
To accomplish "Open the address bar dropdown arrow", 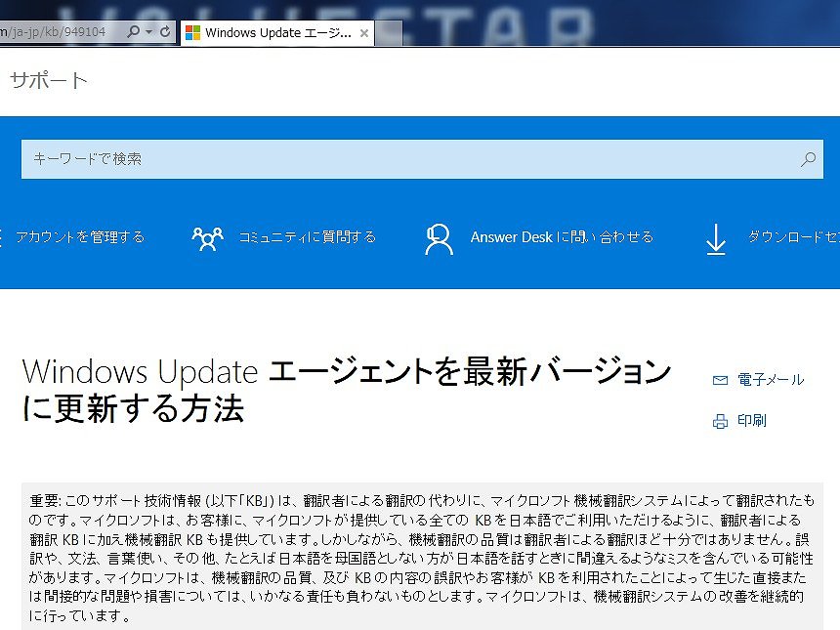I will click(x=149, y=32).
